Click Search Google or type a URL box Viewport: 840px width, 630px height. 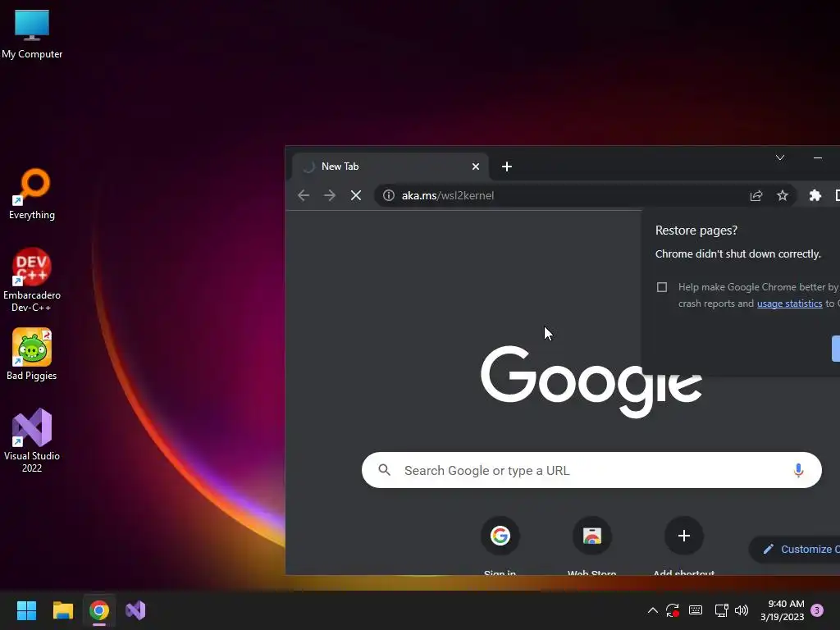pyautogui.click(x=591, y=470)
